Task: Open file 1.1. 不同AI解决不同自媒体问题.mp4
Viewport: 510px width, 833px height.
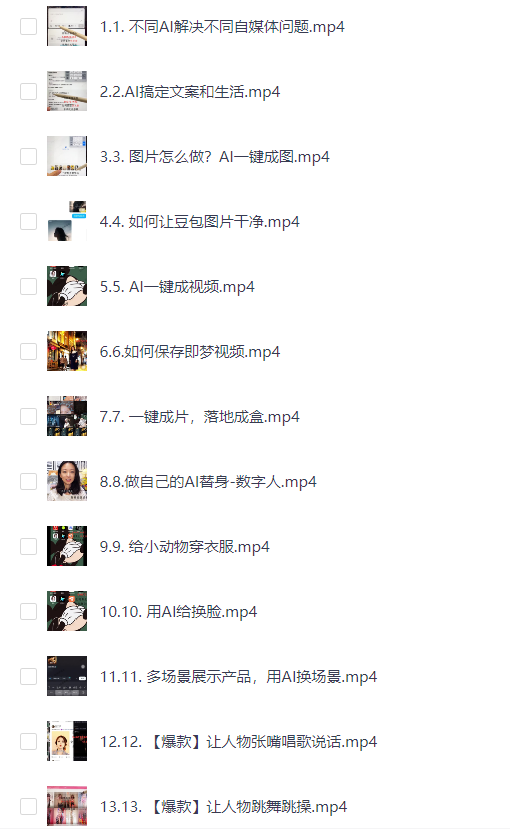Action: click(x=222, y=27)
